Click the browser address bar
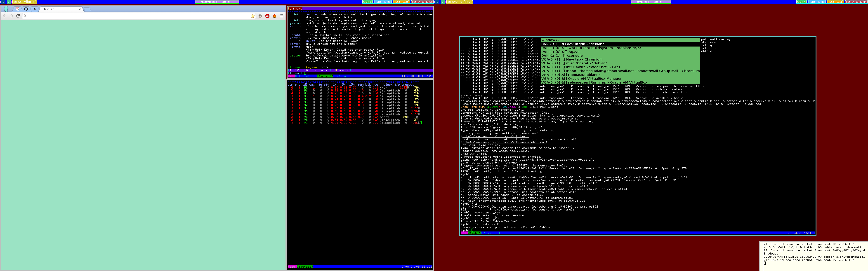The image size is (868, 271). tap(135, 16)
